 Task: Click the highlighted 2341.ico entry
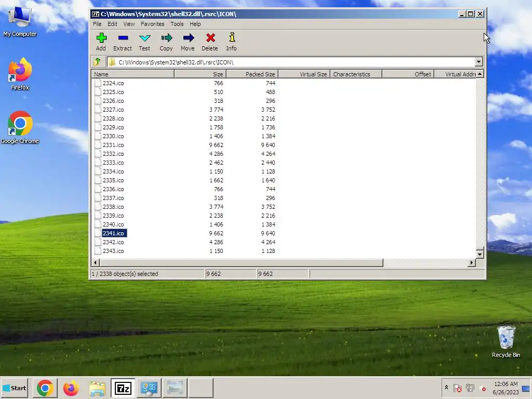114,233
